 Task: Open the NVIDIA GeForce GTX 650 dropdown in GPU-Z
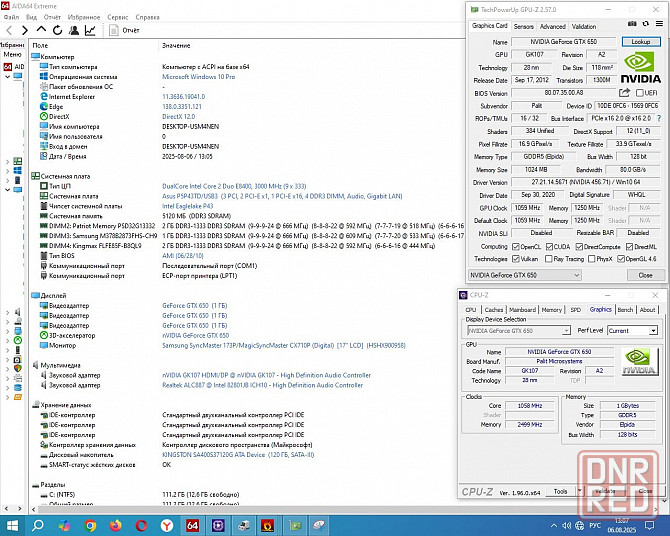coord(525,275)
